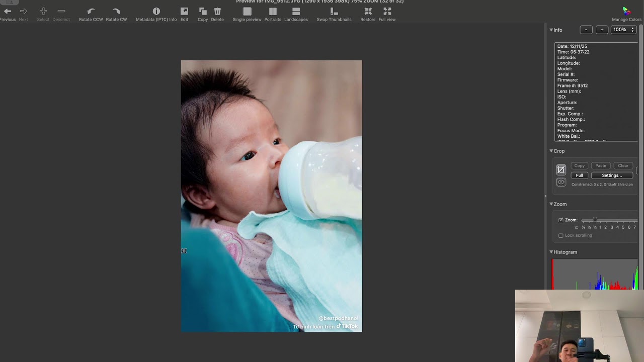Enter Full view mode

coord(387,11)
